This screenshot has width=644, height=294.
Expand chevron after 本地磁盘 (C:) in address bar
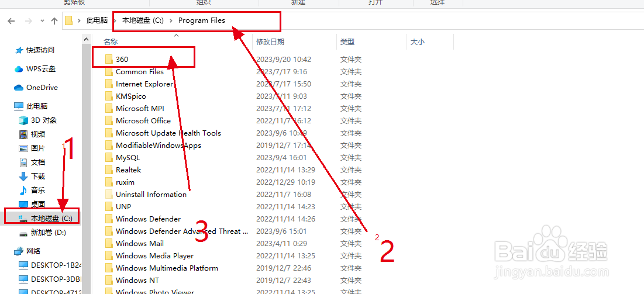171,20
